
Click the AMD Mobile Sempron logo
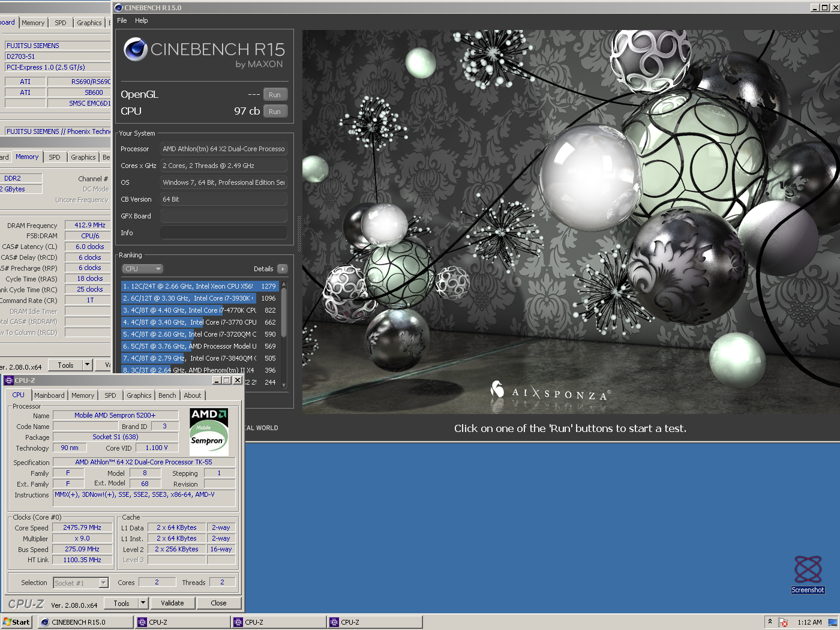click(x=209, y=432)
